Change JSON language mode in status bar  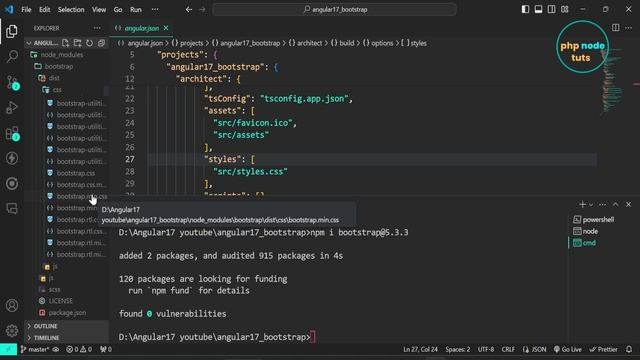535,349
